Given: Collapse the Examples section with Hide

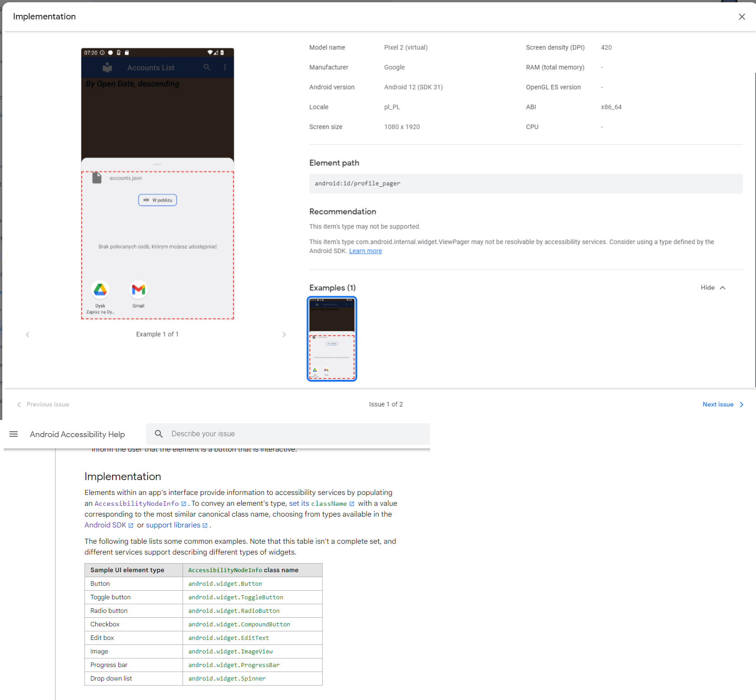Looking at the screenshot, I should [713, 288].
